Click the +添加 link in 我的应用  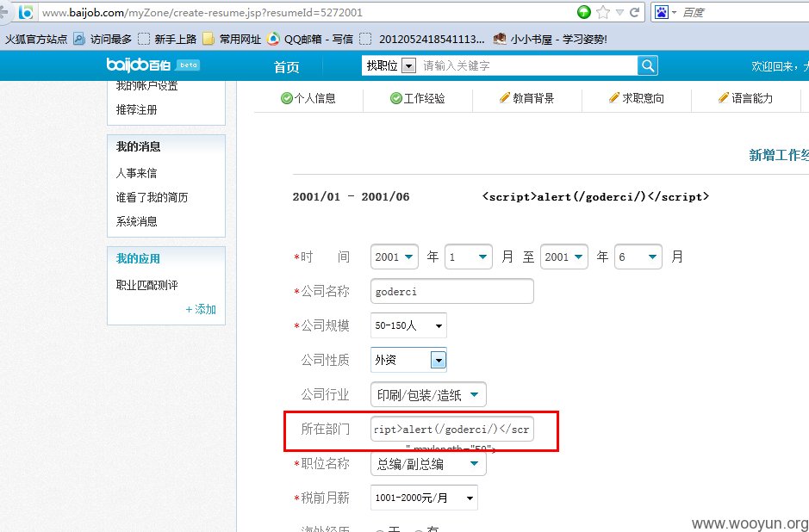pyautogui.click(x=201, y=309)
